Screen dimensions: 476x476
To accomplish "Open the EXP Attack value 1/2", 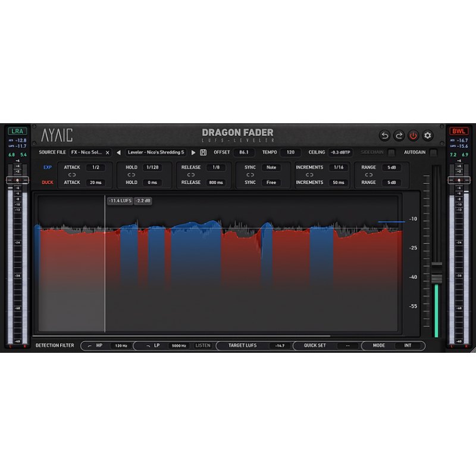I will click(96, 167).
